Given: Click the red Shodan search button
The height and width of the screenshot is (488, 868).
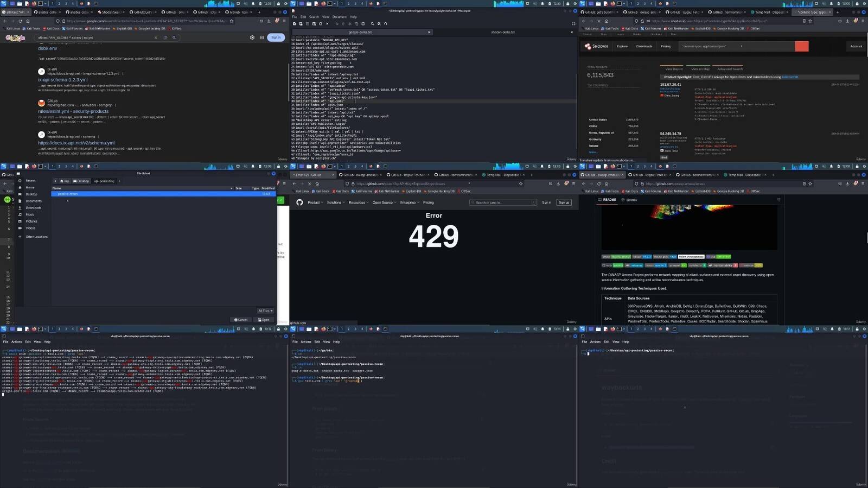Looking at the screenshot, I should 802,47.
